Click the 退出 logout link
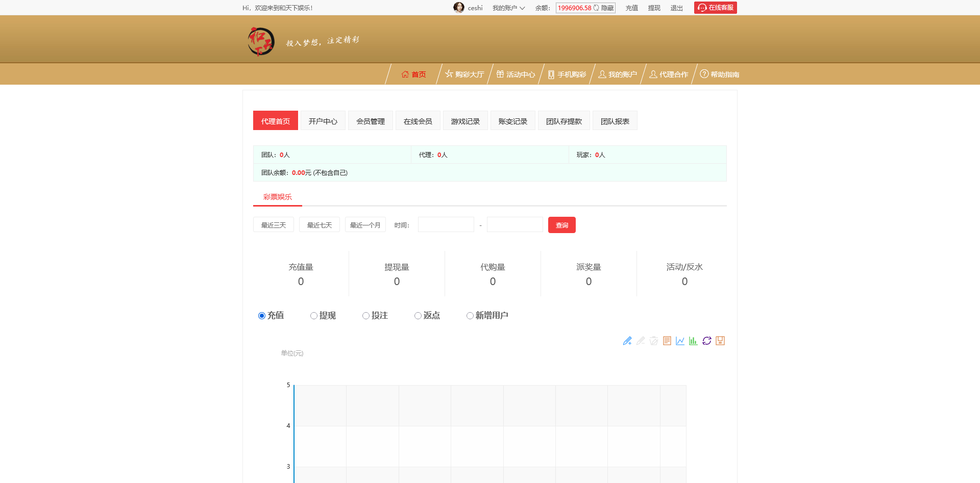This screenshot has width=980, height=483. coord(676,8)
